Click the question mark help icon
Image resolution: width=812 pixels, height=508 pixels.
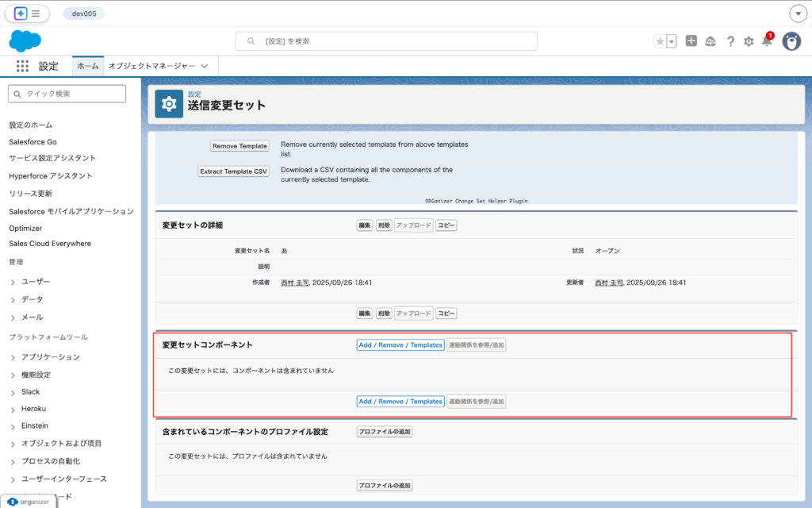[730, 41]
